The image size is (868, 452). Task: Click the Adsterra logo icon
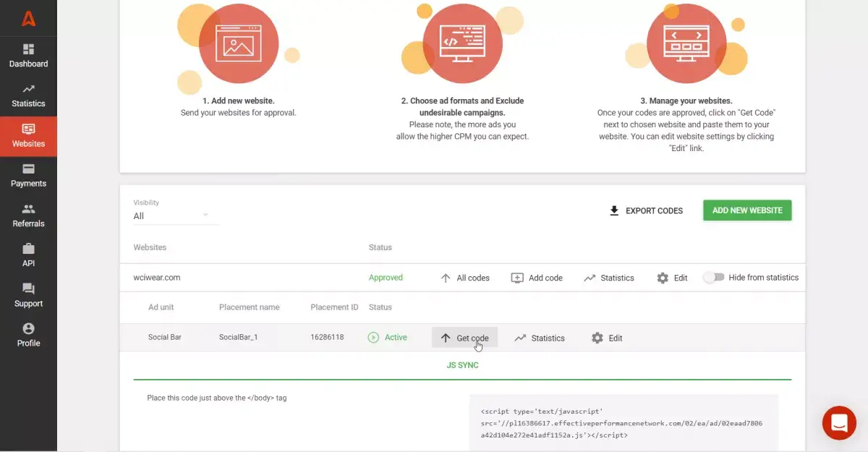click(x=28, y=19)
